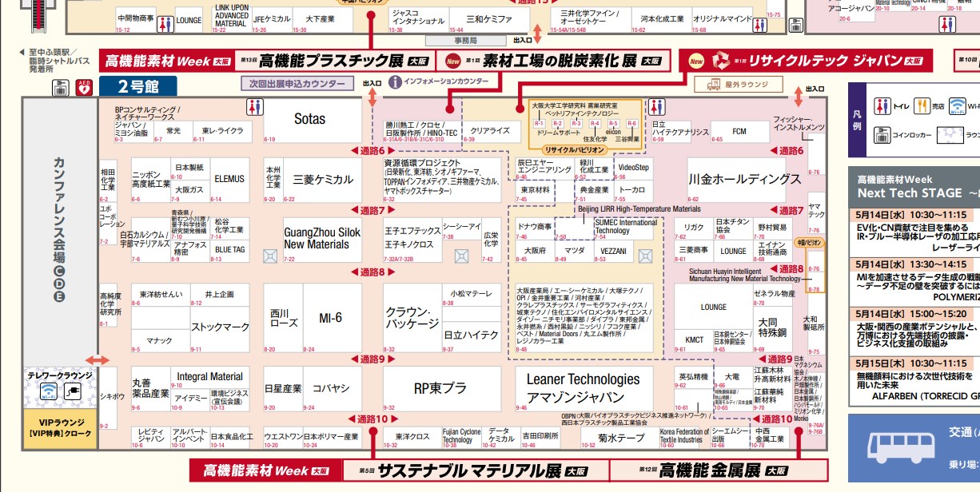The image size is (980, 492).
Task: Click the crossed-box marker beside 王子キノクロス
Action: (462, 255)
